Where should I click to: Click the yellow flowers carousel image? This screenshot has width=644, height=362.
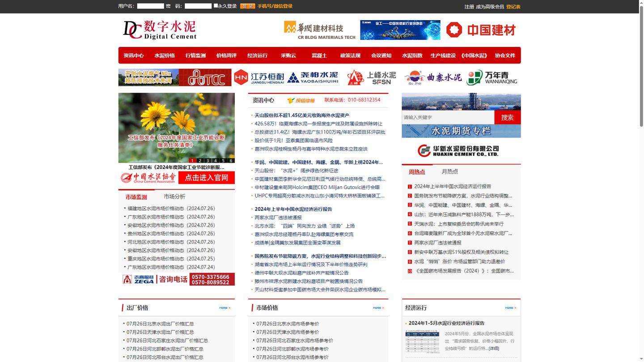coord(177,127)
